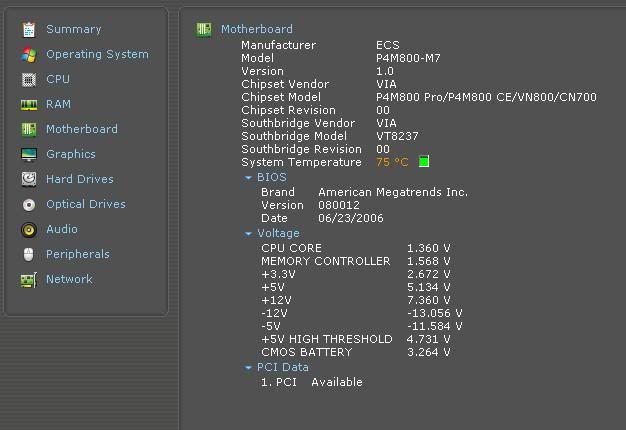Click the Audio speaker icon
The image size is (626, 430).
tap(29, 230)
